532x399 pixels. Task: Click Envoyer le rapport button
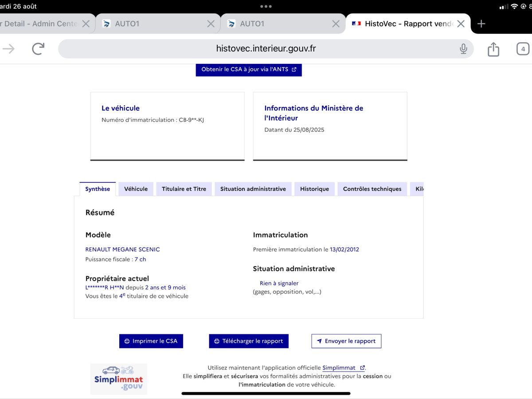[x=346, y=341]
